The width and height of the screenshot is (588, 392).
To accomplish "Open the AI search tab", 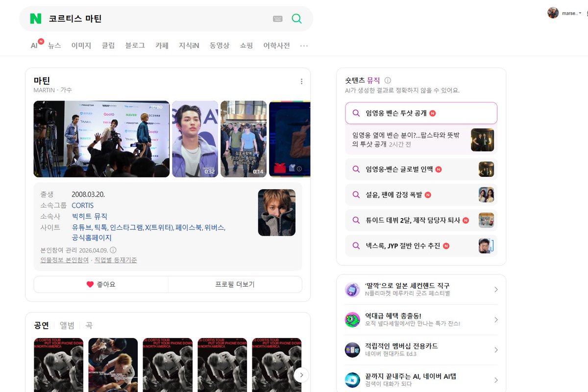I will point(34,46).
